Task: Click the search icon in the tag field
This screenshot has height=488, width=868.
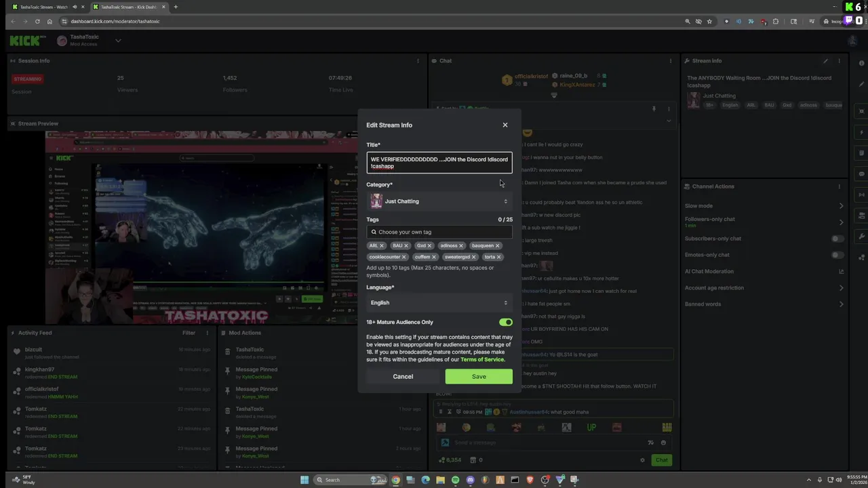Action: pos(374,232)
